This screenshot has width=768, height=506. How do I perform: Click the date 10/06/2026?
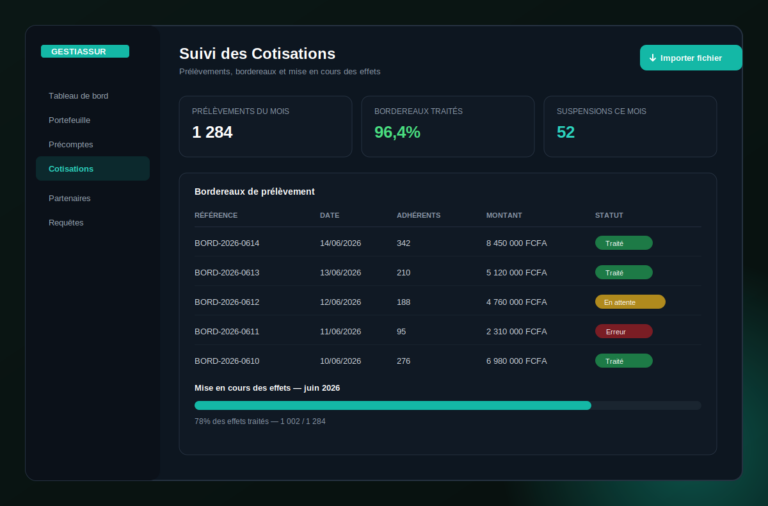click(340, 361)
